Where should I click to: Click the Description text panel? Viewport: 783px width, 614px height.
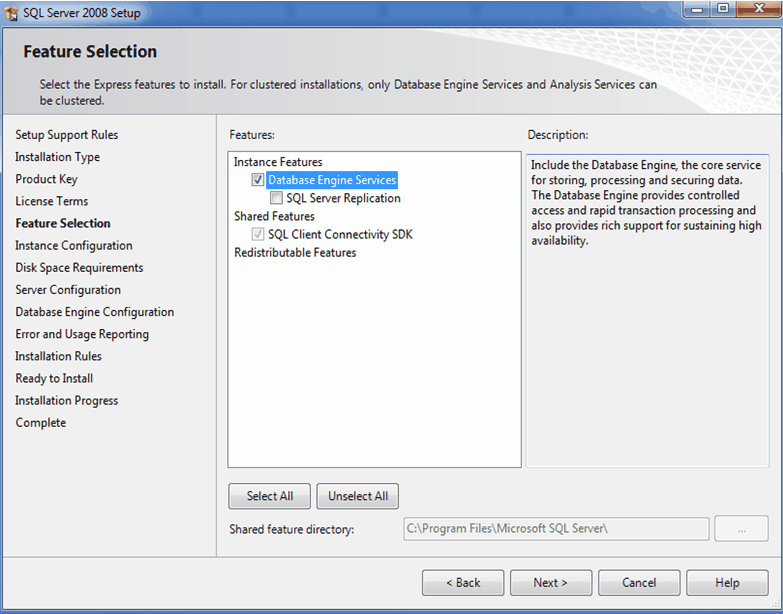pos(647,310)
